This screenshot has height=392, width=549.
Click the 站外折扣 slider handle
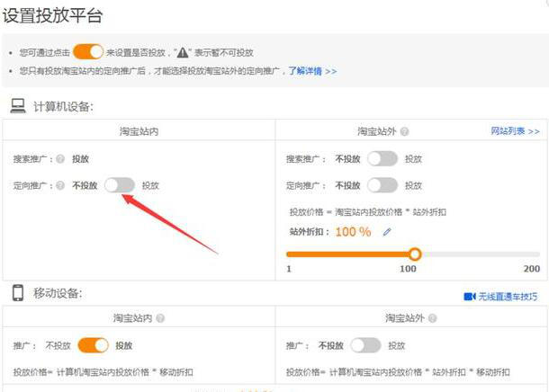[x=415, y=254]
